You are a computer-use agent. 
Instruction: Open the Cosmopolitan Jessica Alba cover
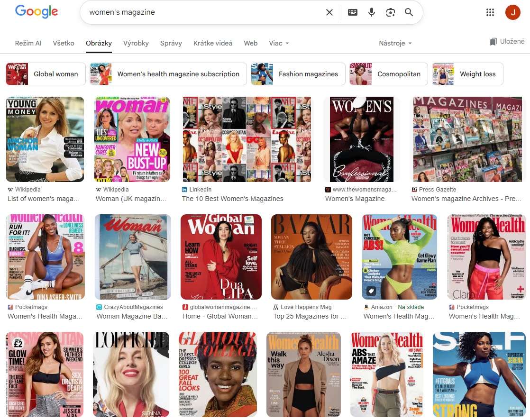click(45, 374)
